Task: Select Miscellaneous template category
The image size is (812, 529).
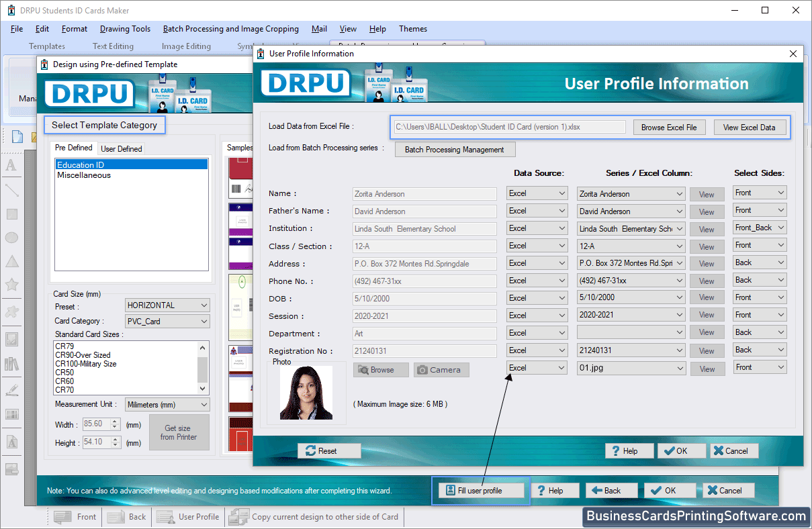Action: click(x=84, y=175)
